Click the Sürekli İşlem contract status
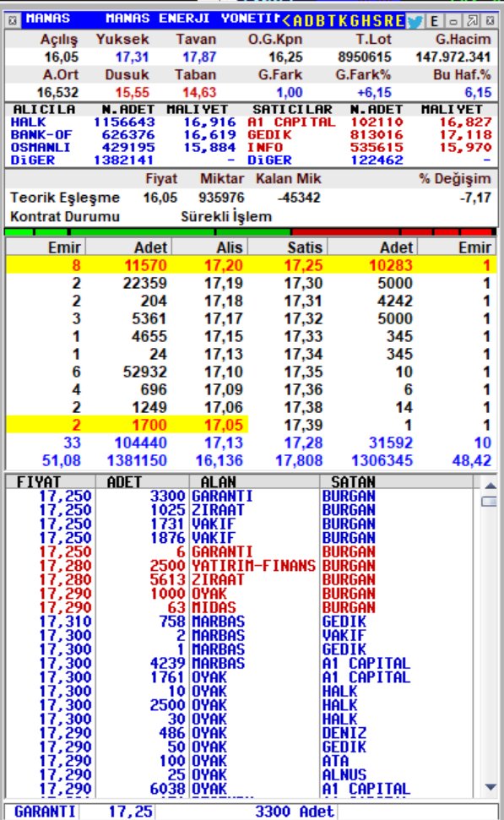This screenshot has width=504, height=820. [x=226, y=216]
